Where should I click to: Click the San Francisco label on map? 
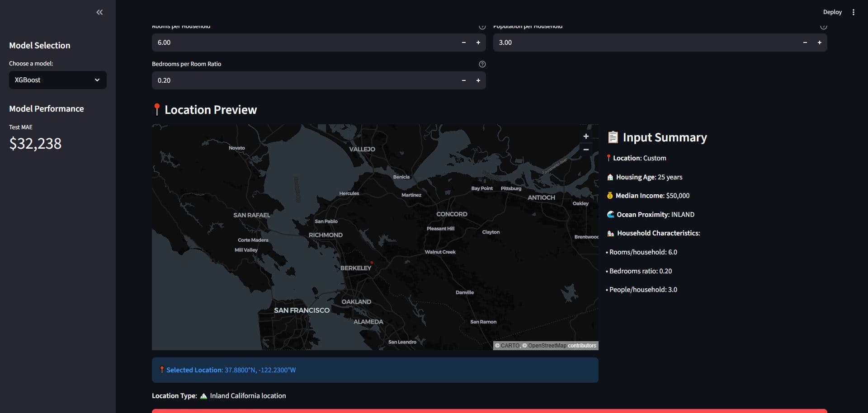[302, 310]
